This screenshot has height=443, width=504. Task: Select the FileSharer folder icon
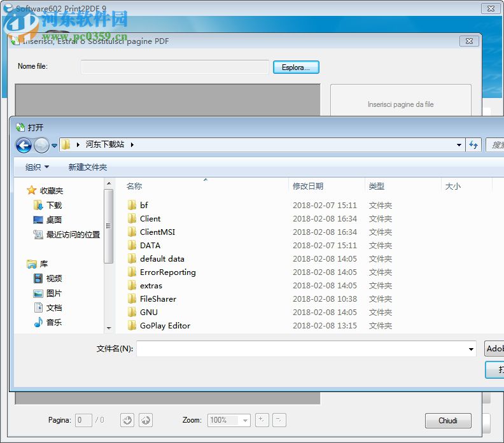click(x=132, y=299)
